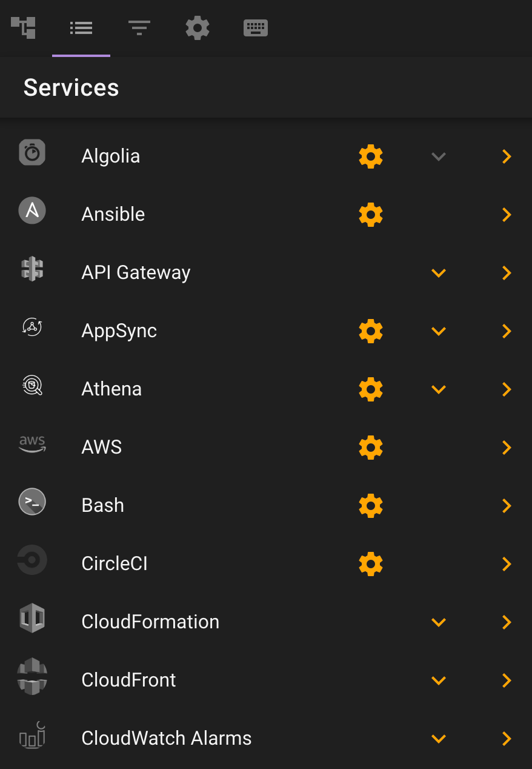Open Algolia settings gear
The height and width of the screenshot is (769, 532).
tap(371, 156)
